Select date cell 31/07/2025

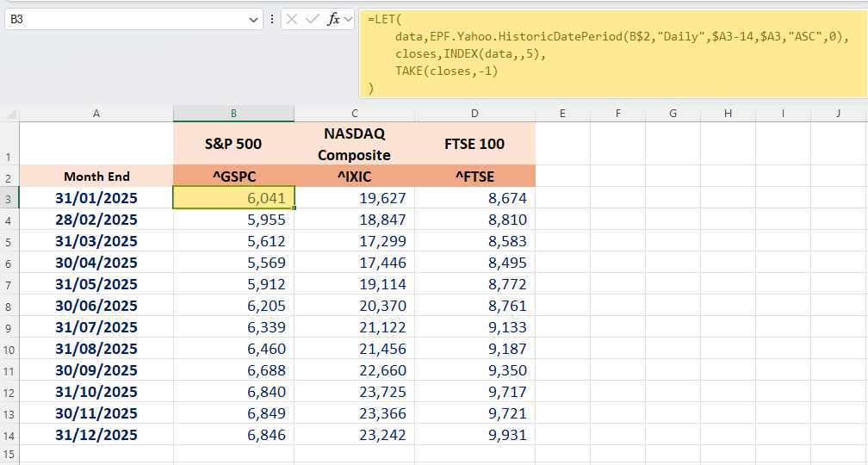pos(96,327)
